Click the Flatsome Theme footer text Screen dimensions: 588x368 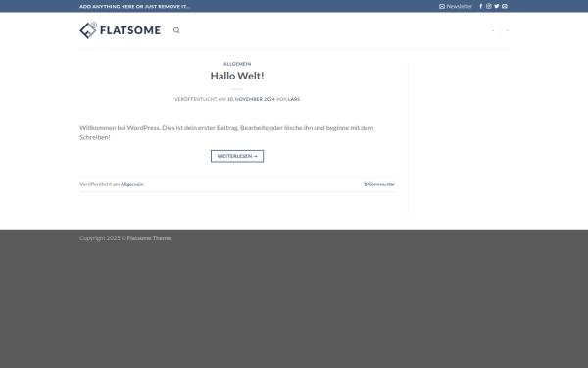(149, 238)
